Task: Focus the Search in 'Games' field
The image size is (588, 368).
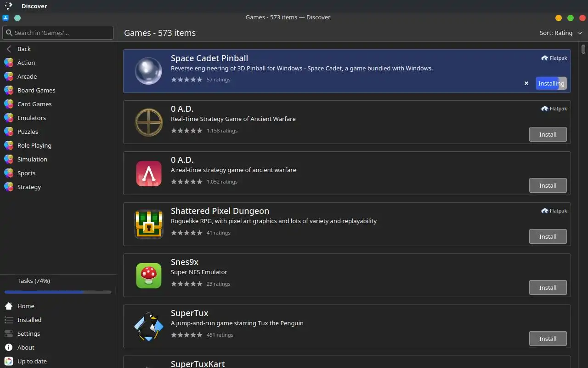Action: click(58, 33)
